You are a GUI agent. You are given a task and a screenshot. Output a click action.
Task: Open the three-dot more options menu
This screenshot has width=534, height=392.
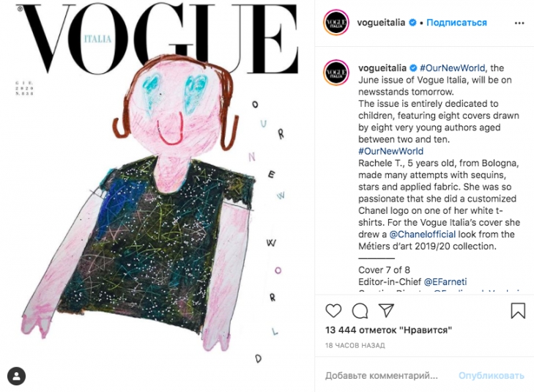click(519, 23)
